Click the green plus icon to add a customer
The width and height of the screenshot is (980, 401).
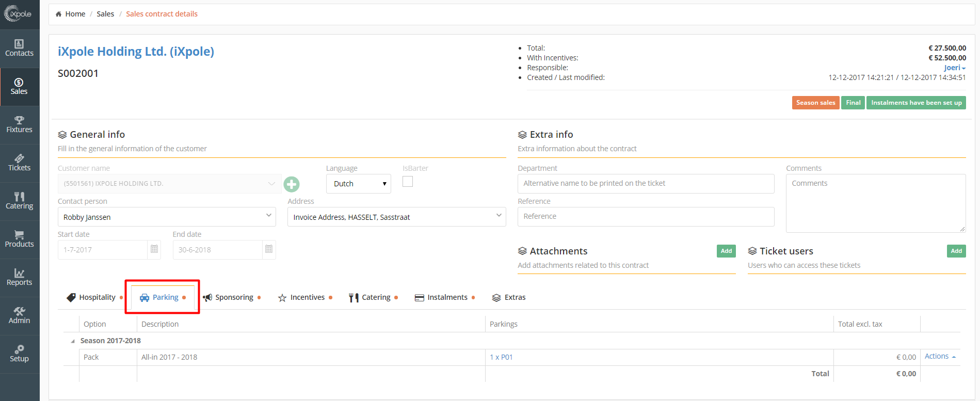click(292, 184)
